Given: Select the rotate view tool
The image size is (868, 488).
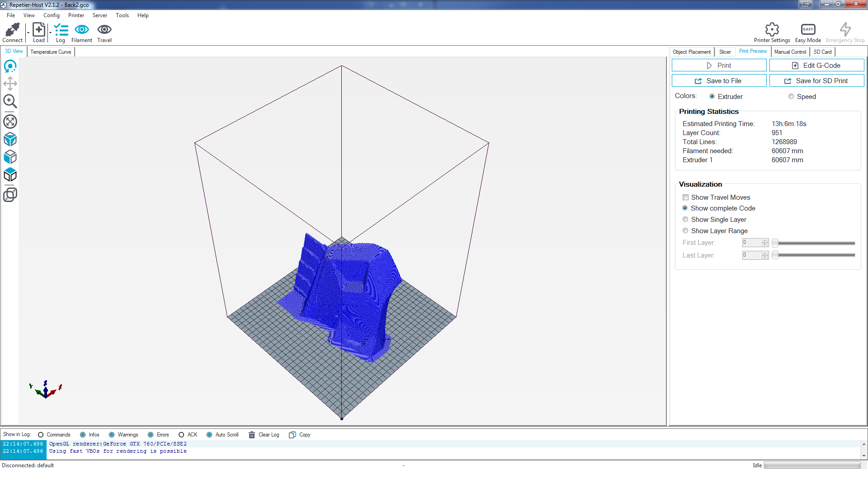Looking at the screenshot, I should (x=10, y=66).
